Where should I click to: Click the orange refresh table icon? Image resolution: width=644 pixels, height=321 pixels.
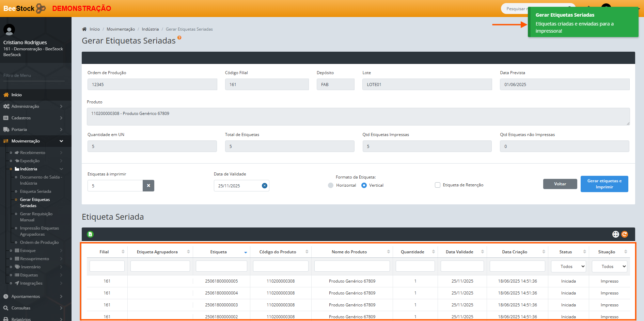pos(625,234)
